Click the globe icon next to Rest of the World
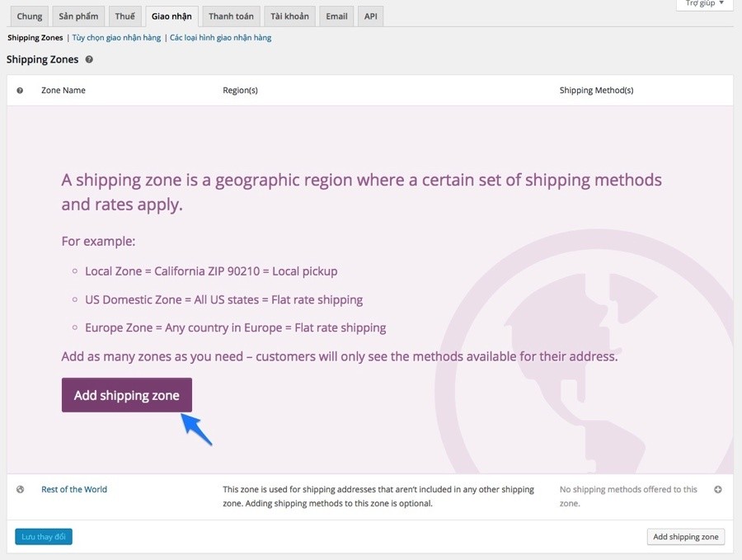The width and height of the screenshot is (742, 560). point(20,489)
